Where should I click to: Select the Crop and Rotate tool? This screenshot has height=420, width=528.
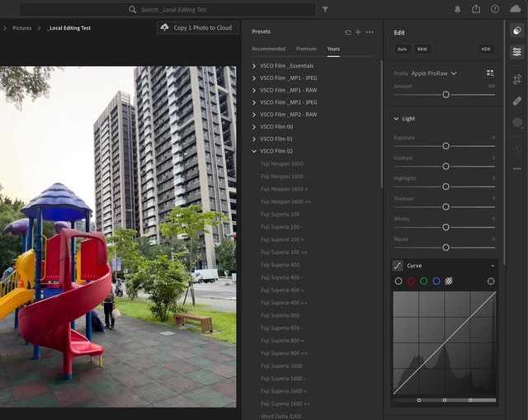[516, 79]
